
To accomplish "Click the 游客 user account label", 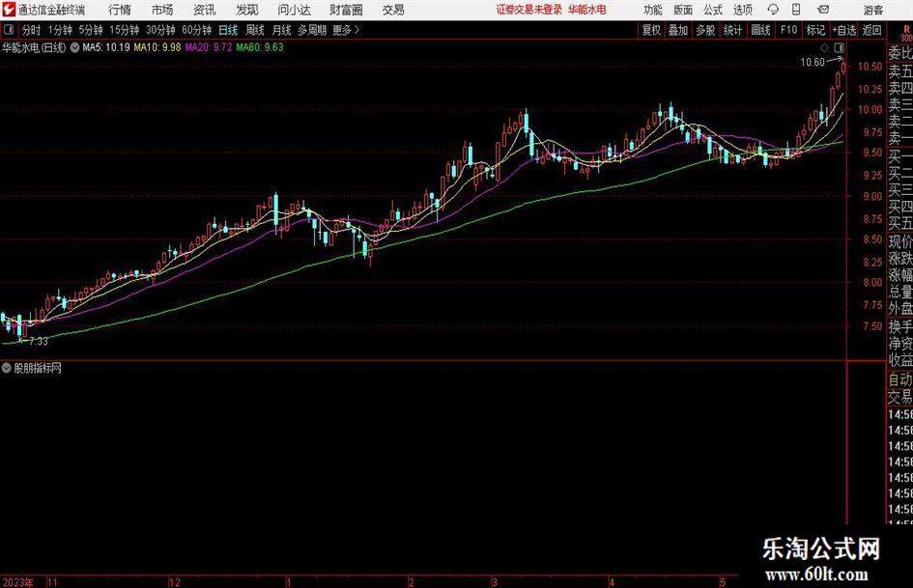I will pos(872,10).
